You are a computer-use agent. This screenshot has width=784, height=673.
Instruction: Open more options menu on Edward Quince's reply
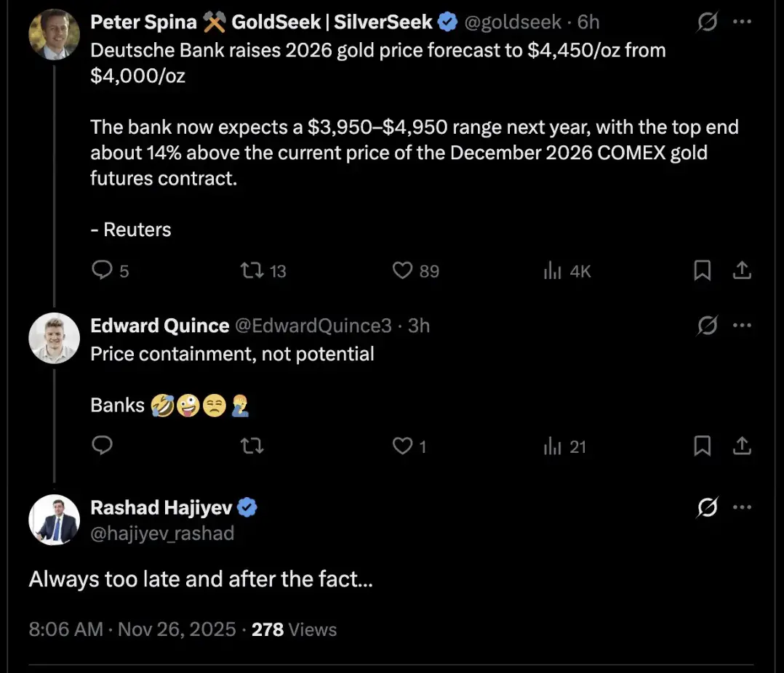[741, 326]
